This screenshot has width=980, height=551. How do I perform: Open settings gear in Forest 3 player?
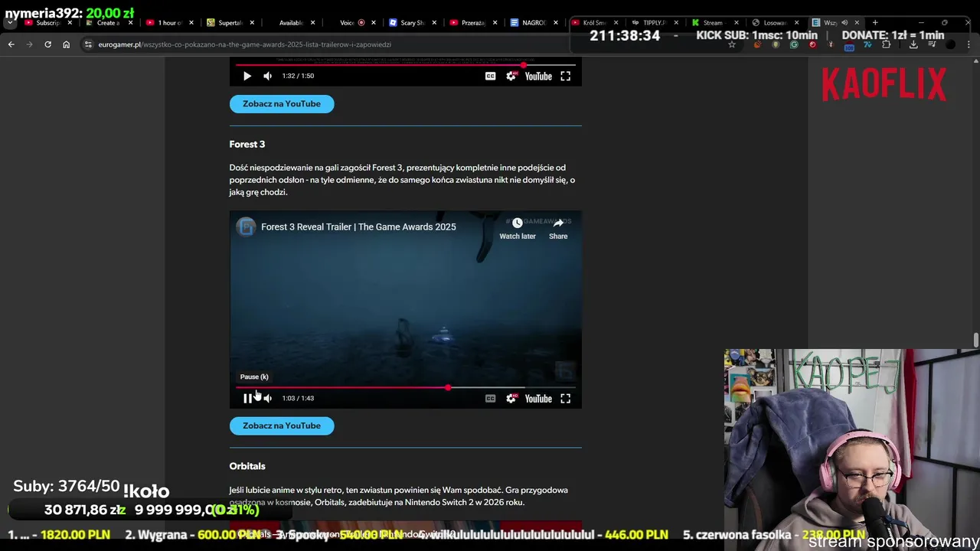pos(511,398)
